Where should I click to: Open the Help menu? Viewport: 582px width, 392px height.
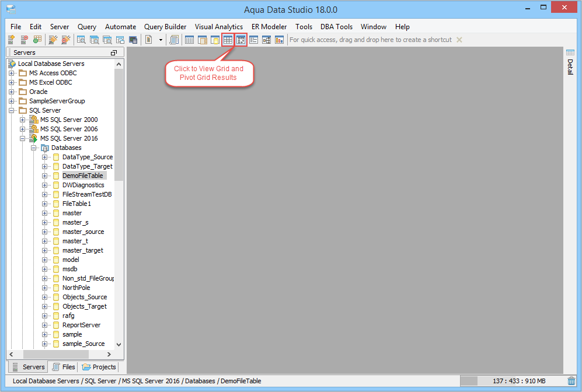coord(402,27)
